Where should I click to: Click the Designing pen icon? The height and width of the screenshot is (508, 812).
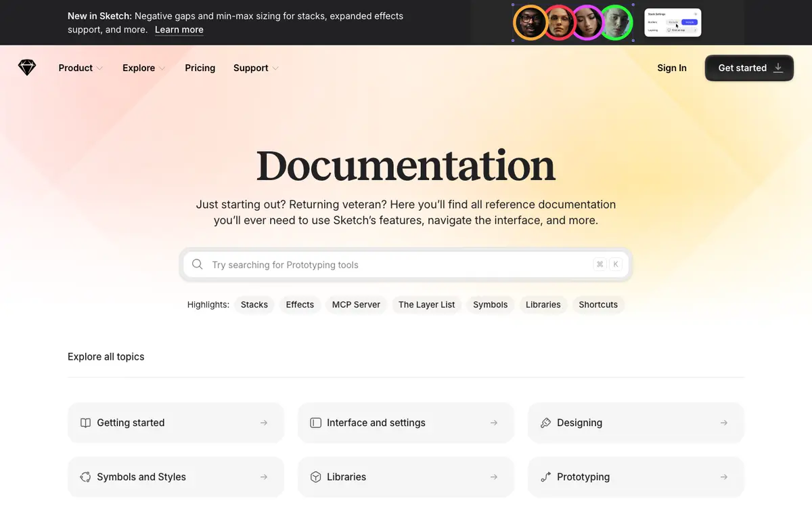(545, 423)
